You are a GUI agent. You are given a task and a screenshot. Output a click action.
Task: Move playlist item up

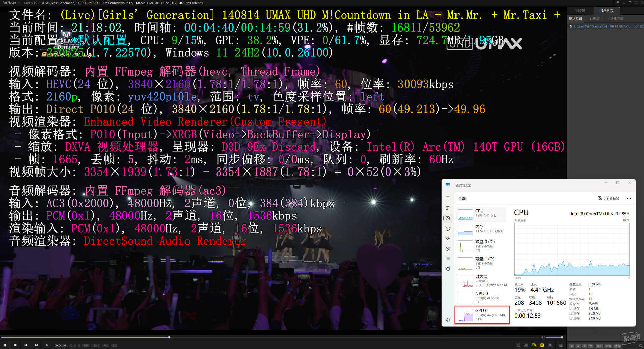point(578,346)
